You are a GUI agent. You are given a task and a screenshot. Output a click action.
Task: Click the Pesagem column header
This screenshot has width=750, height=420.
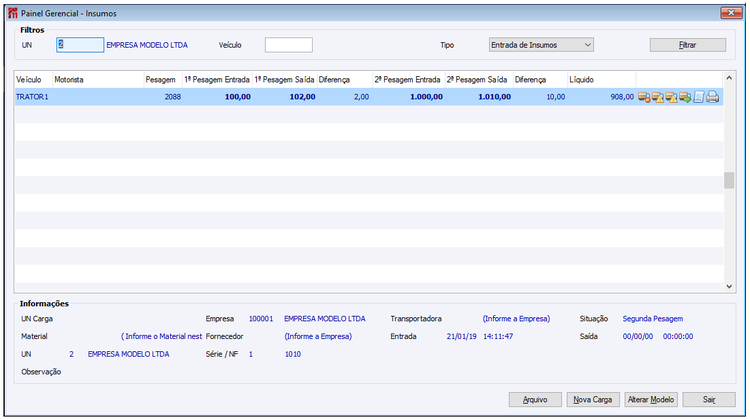pos(163,79)
